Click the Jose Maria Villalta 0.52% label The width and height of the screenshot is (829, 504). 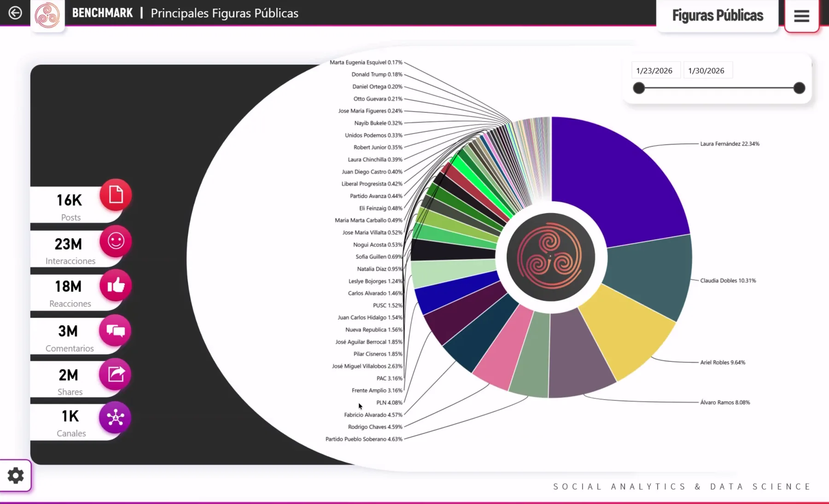pos(372,232)
